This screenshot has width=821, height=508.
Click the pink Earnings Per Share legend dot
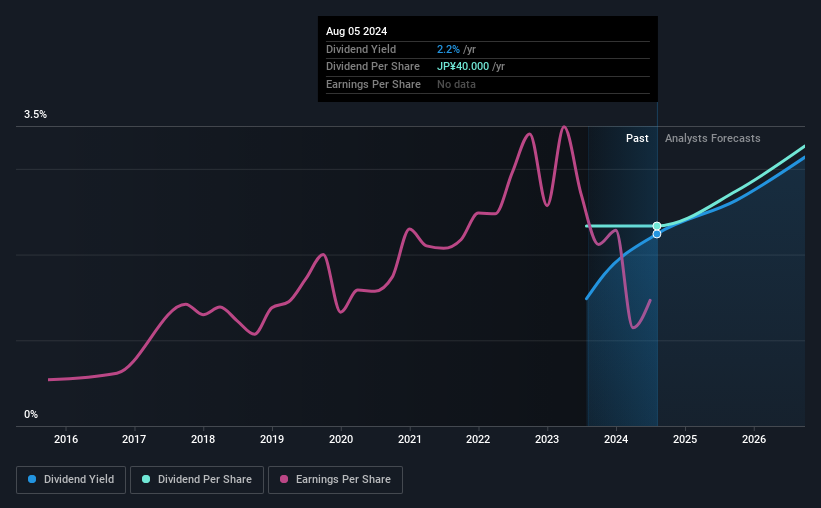(x=284, y=479)
